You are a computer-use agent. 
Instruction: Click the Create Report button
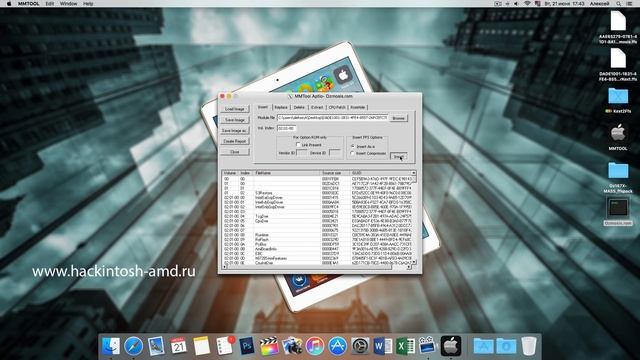235,141
